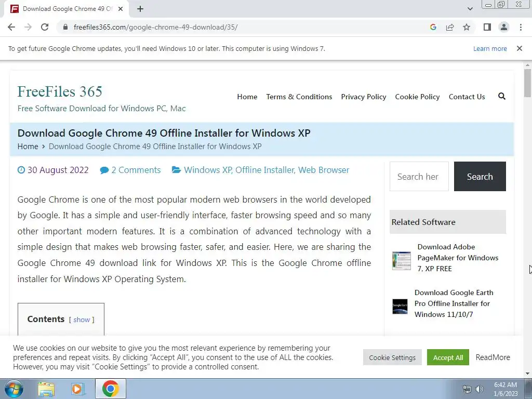Image resolution: width=532 pixels, height=399 pixels.
Task: Open Cookie Policy menu item
Action: point(417,97)
